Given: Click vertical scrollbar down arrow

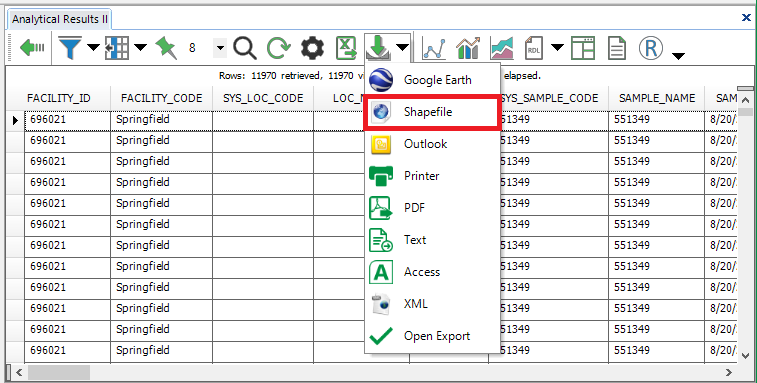Looking at the screenshot, I should tap(745, 356).
